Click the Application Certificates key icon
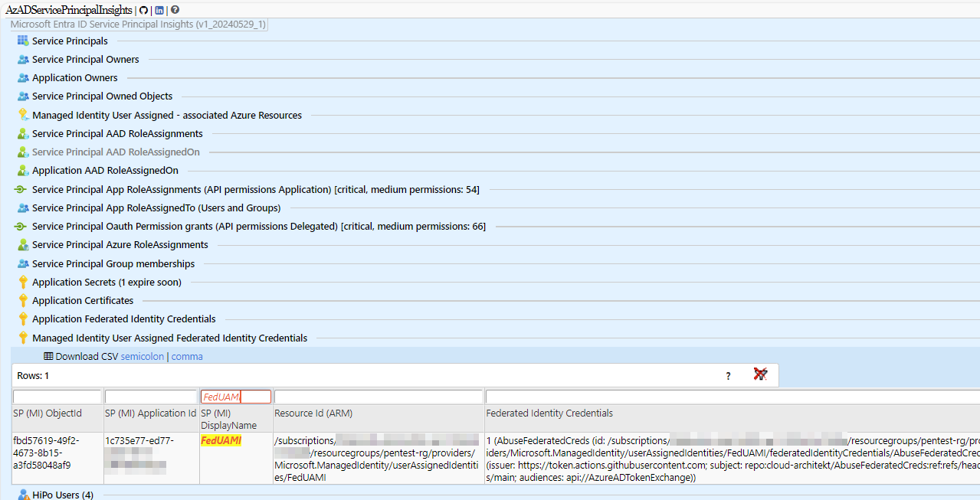 click(x=23, y=300)
